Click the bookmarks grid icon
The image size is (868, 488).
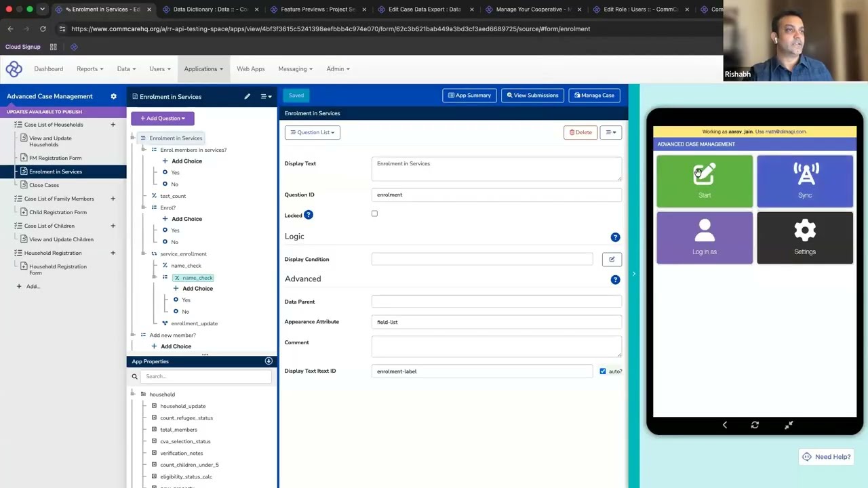click(x=53, y=47)
